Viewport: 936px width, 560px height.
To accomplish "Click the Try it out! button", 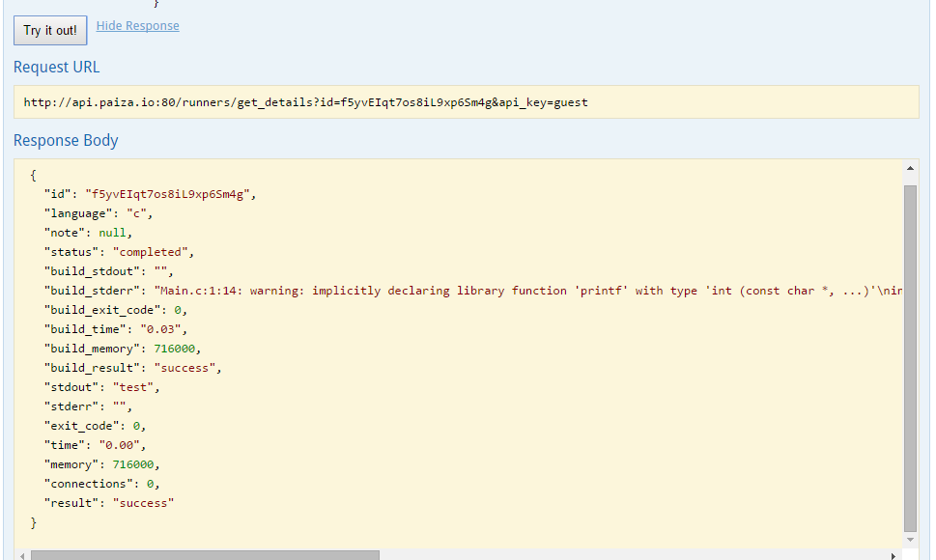I will (x=50, y=31).
